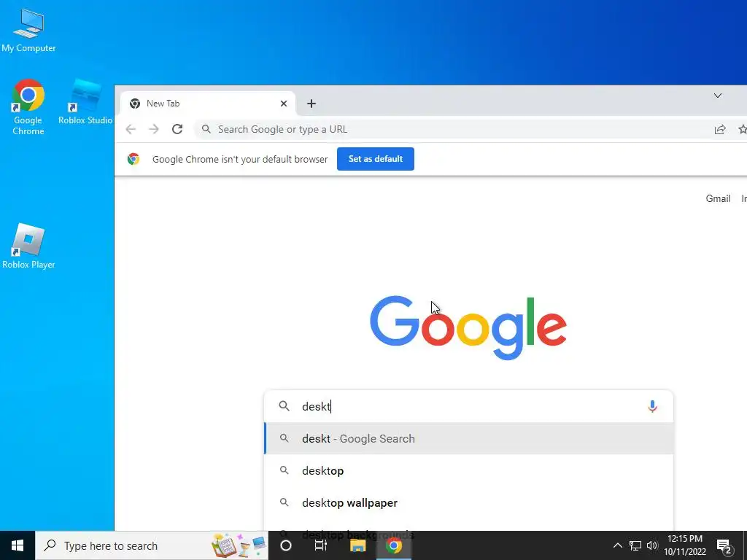The image size is (747, 560).
Task: Close the New Tab tab
Action: tap(284, 104)
